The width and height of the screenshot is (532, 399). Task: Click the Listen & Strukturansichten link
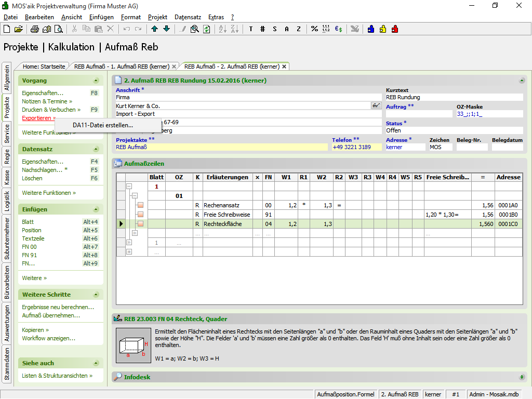coord(57,376)
